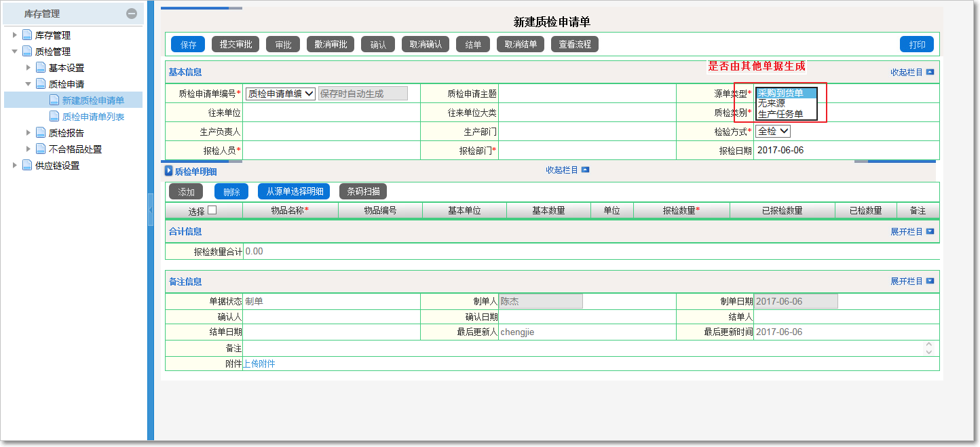The width and height of the screenshot is (980, 447).
Task: Expand the 供应链设置 tree node
Action: click(x=15, y=163)
